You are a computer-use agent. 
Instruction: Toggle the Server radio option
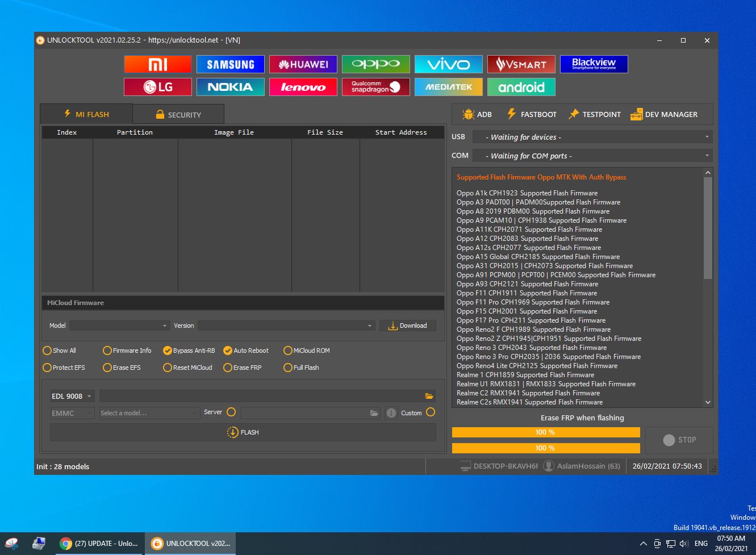(x=231, y=412)
